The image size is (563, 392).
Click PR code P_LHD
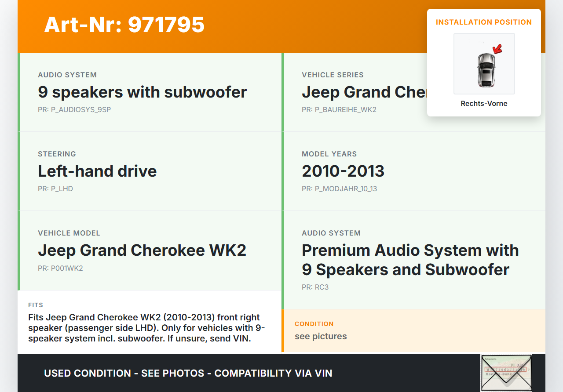tap(55, 189)
